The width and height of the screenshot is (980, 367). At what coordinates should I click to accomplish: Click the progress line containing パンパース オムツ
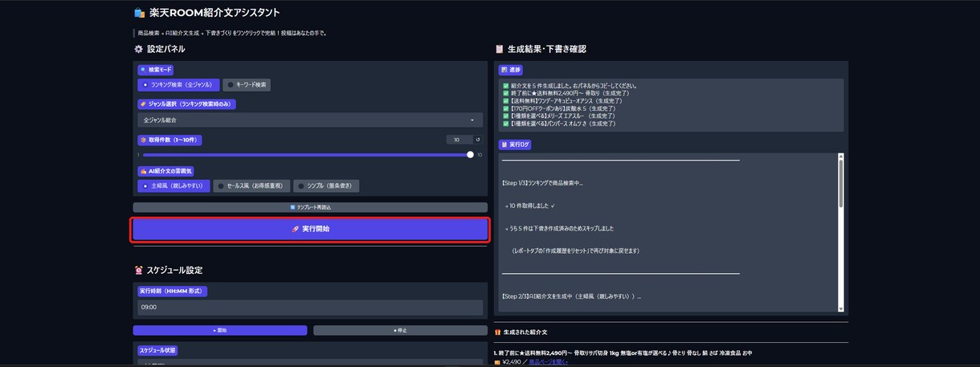coord(559,124)
